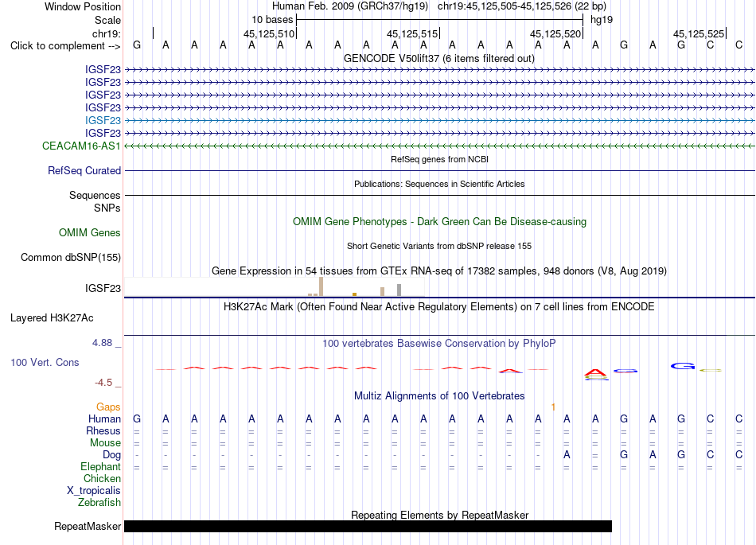Click the chr19: ruler label

(x=107, y=33)
